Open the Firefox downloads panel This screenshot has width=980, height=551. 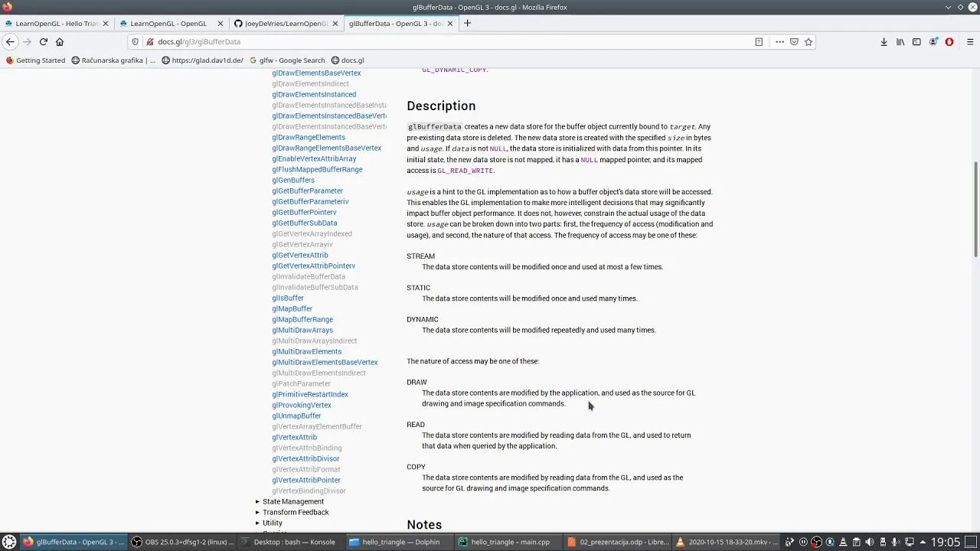884,42
